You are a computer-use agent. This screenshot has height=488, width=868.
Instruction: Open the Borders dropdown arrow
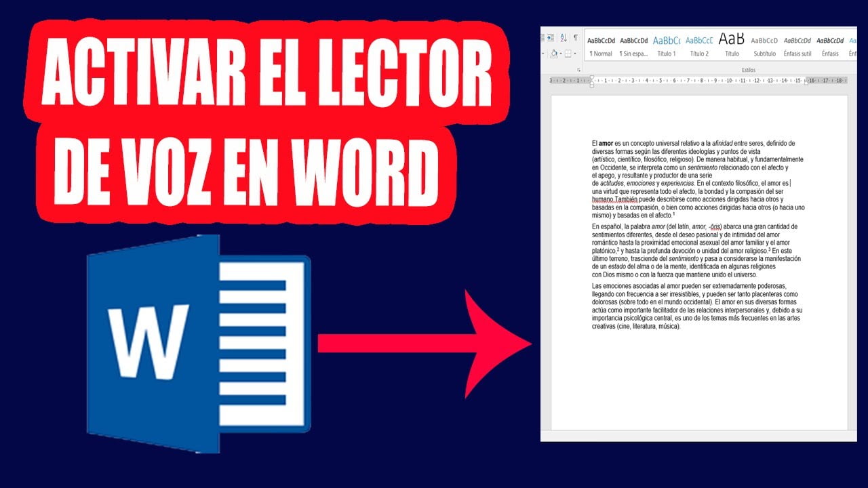[x=575, y=54]
